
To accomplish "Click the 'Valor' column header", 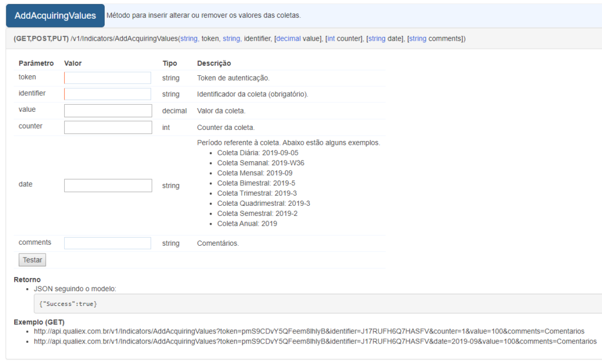I will [73, 64].
